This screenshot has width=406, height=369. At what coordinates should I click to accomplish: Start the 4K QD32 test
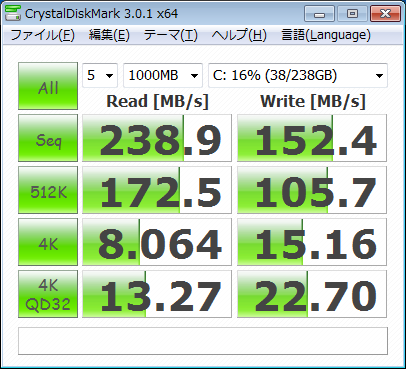[48, 294]
